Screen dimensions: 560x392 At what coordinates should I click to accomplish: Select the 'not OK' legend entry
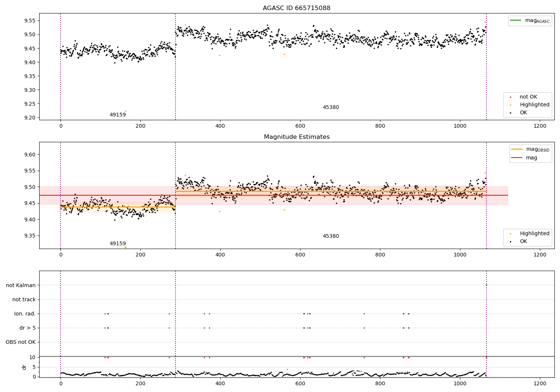tap(528, 97)
